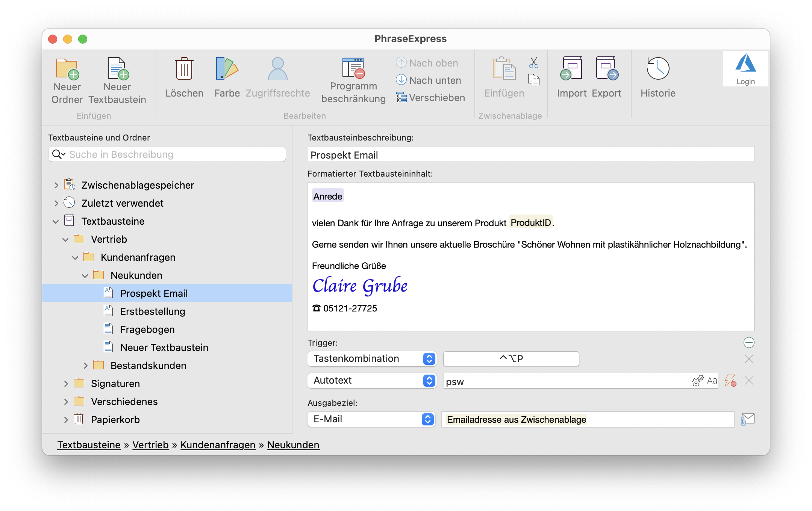The width and height of the screenshot is (812, 511).
Task: Click the hotkey field showing ^⌥P
Action: click(511, 358)
